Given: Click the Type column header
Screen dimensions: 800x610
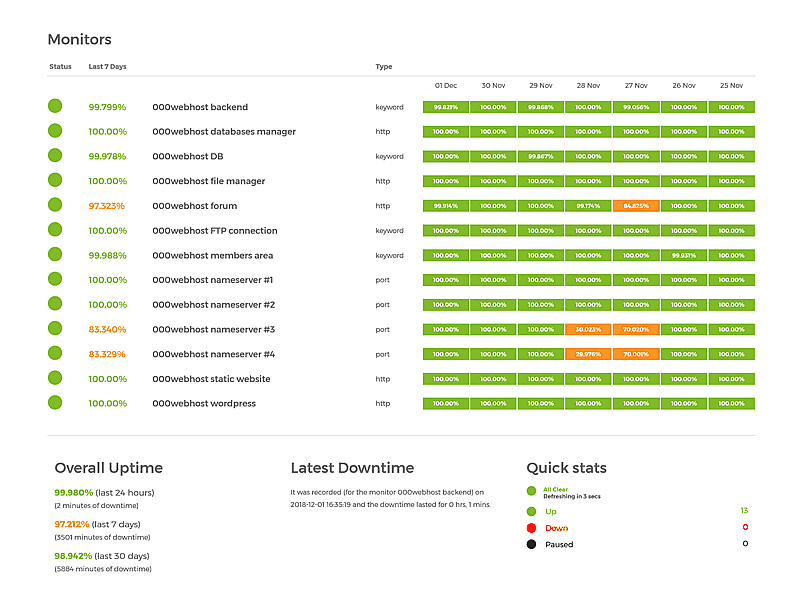Looking at the screenshot, I should 384,66.
